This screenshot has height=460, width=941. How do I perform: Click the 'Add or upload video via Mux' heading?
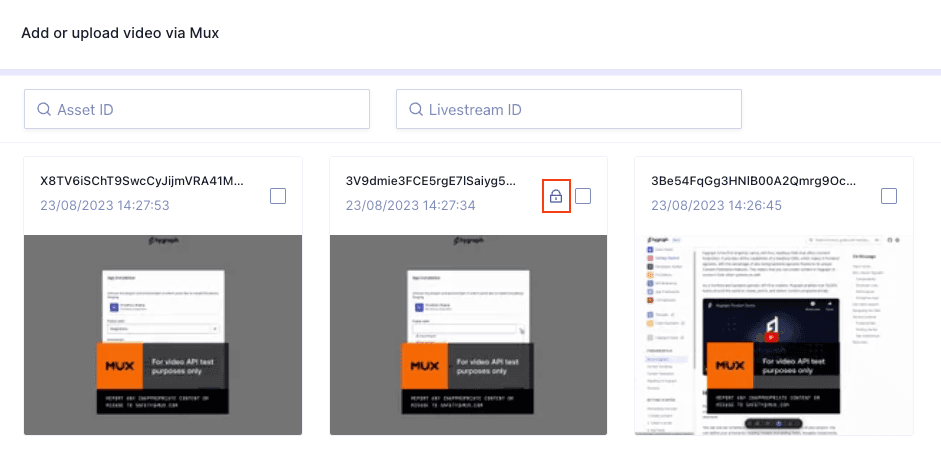[120, 33]
